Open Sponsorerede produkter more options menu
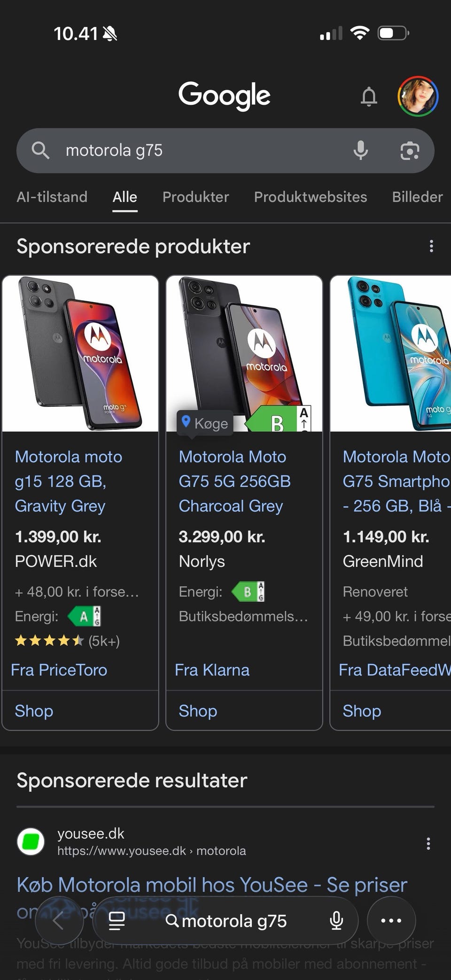 coord(431,246)
